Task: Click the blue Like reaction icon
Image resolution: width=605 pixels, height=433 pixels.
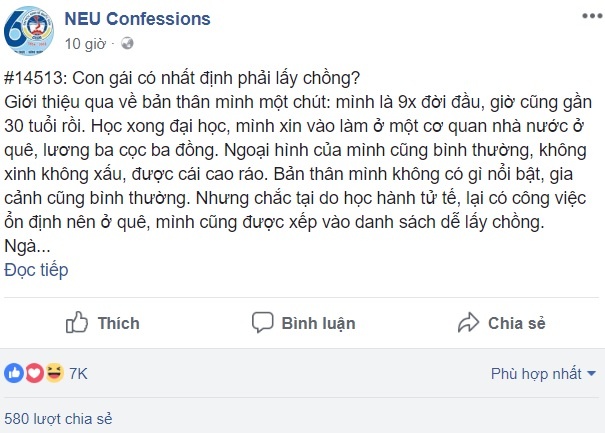Action: pos(14,374)
